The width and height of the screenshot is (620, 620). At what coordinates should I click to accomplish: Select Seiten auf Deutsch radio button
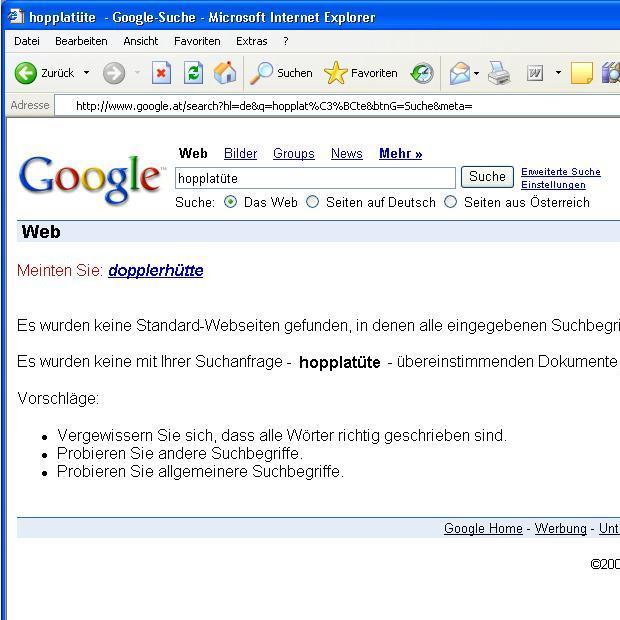click(312, 202)
